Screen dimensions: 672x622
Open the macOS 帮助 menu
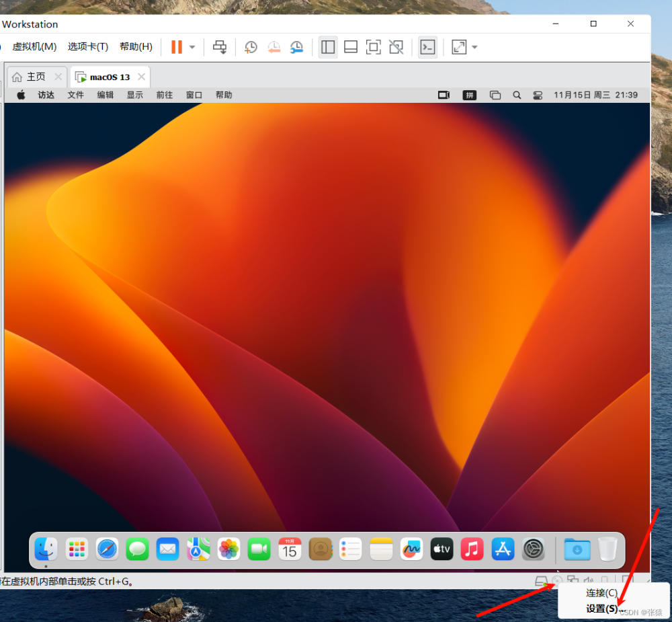click(223, 95)
